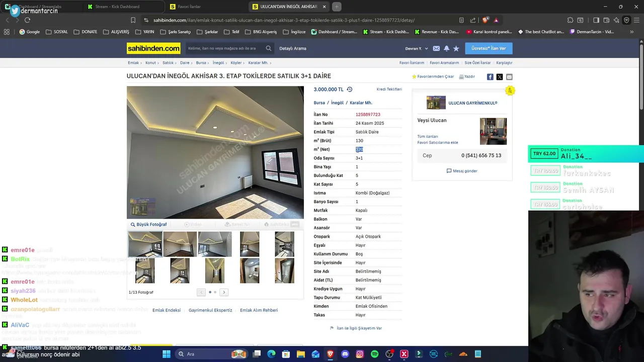Viewport: 644px width, 362px height.
Task: Expand bookmarks overflow chevron
Action: point(631,32)
